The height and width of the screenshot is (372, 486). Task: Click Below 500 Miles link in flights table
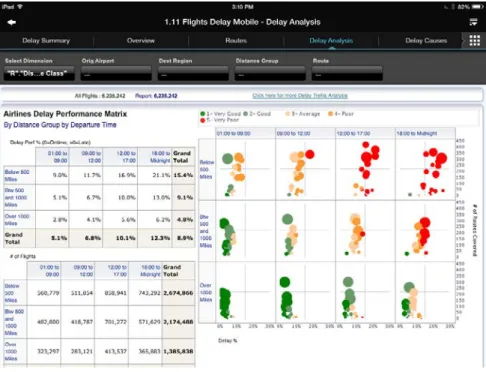pos(12,293)
